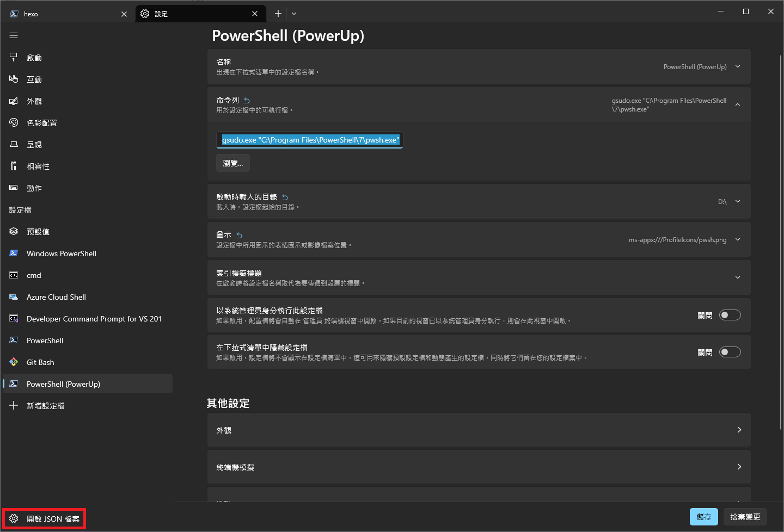Select the Git Bash profile entry

[x=88, y=362]
